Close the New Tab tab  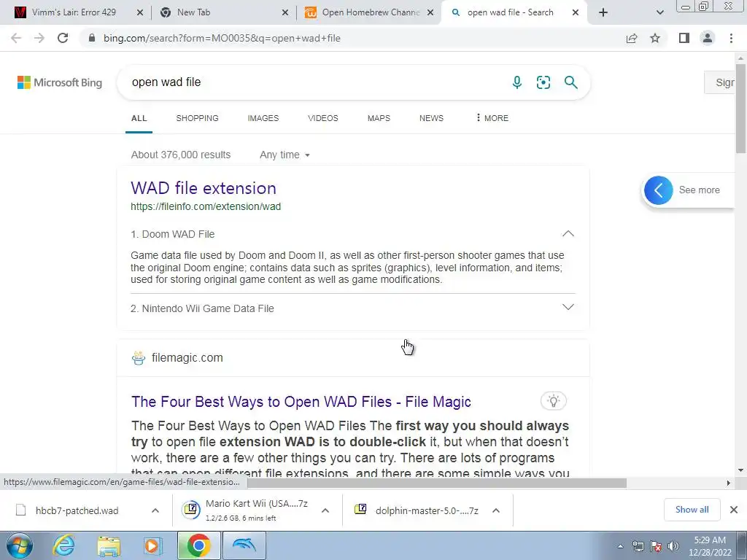[x=285, y=13]
